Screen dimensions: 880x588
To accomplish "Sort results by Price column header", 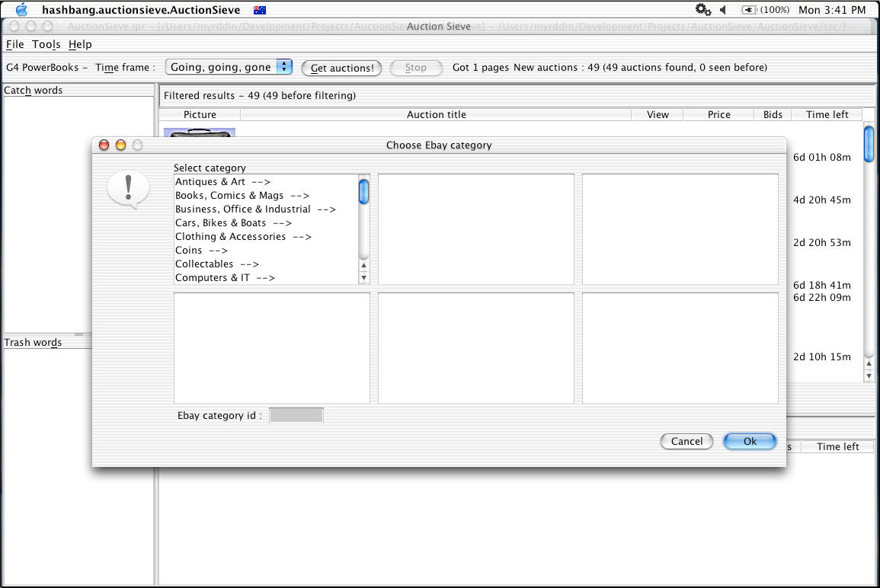I will (718, 114).
